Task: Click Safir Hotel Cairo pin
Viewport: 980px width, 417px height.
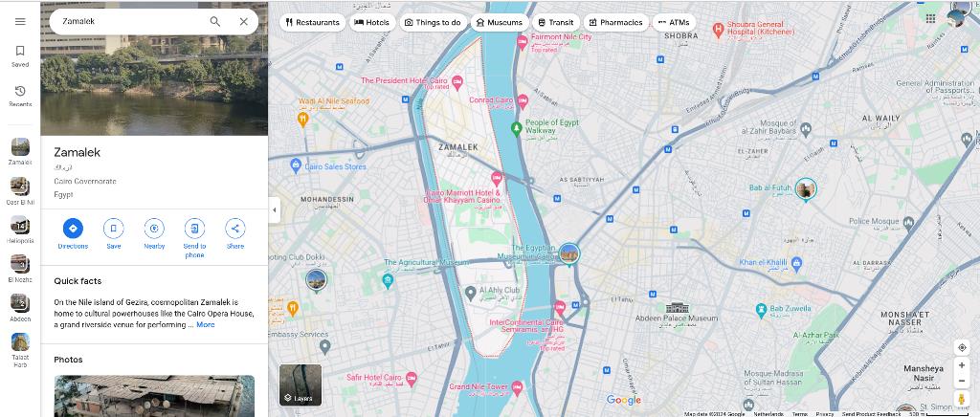Action: pyautogui.click(x=411, y=378)
